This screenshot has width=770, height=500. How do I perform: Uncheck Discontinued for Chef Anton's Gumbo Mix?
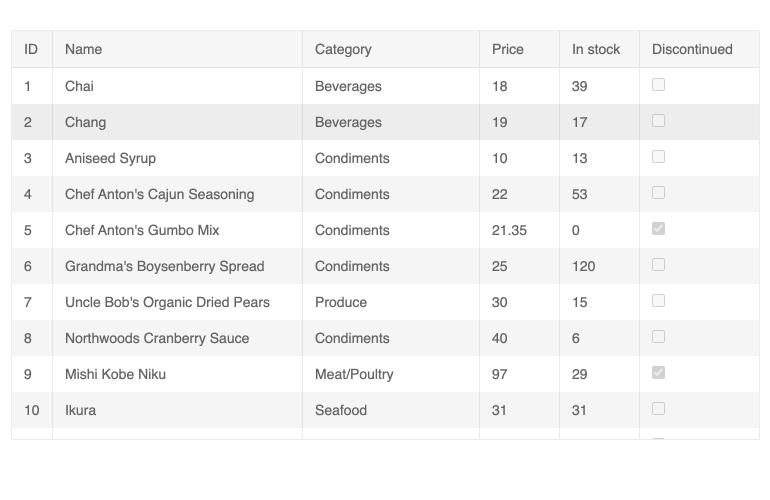pyautogui.click(x=658, y=229)
